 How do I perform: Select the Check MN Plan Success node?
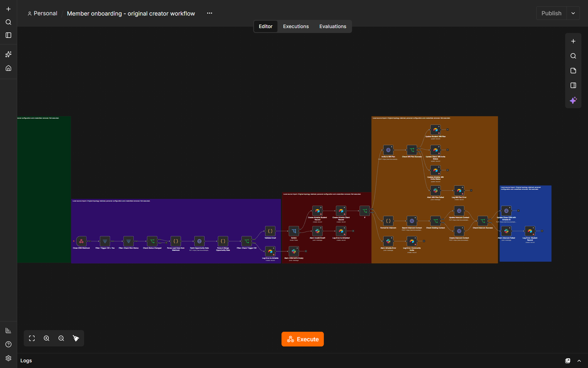[x=412, y=150]
